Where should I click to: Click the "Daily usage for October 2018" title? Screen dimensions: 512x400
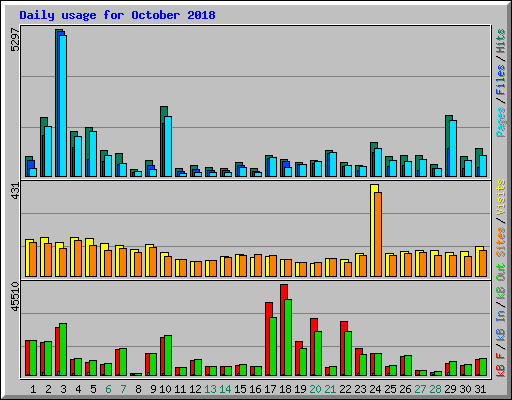click(x=117, y=15)
